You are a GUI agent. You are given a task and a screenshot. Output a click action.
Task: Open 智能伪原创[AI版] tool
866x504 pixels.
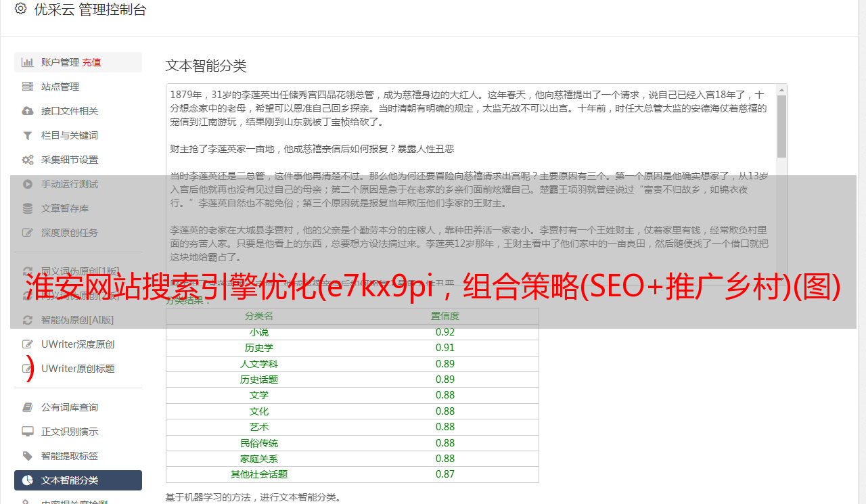point(78,320)
